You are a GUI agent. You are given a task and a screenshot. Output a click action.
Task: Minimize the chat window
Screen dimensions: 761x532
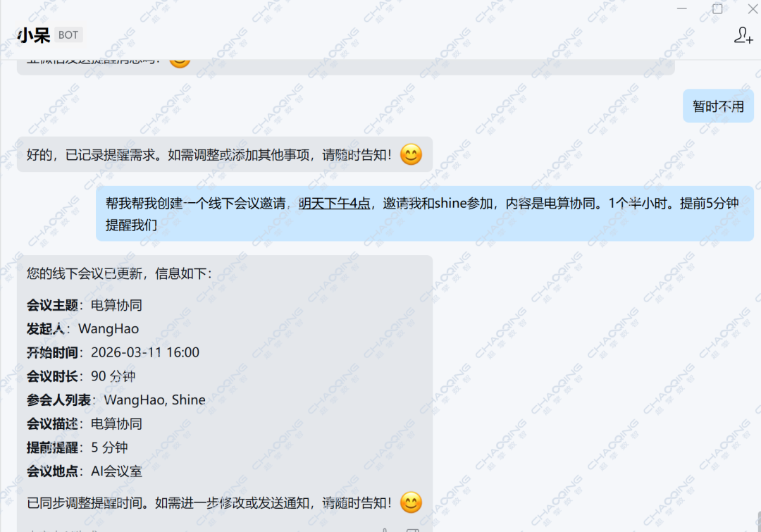click(x=681, y=8)
